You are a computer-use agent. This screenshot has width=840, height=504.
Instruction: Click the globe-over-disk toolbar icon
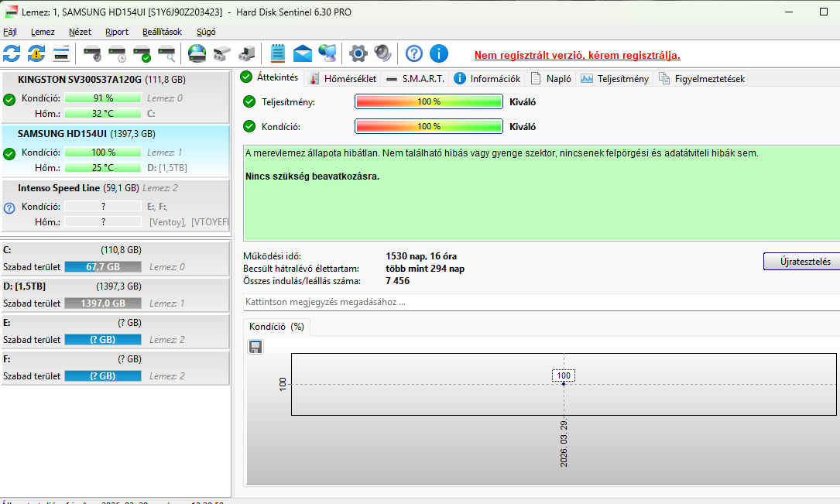[x=197, y=53]
